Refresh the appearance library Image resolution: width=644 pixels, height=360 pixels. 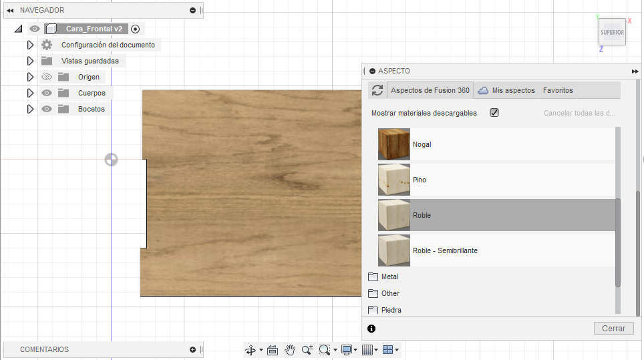tap(377, 90)
